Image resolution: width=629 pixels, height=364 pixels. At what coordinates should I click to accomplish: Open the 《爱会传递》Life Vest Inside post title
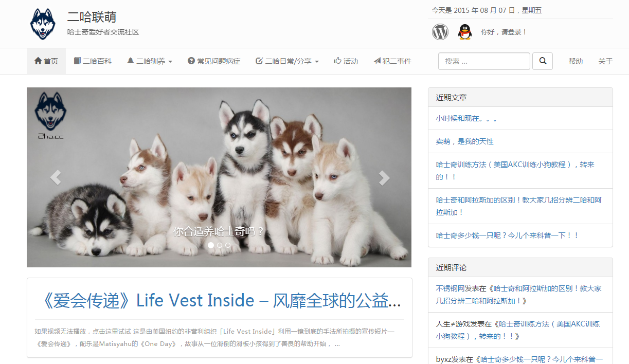pos(219,301)
